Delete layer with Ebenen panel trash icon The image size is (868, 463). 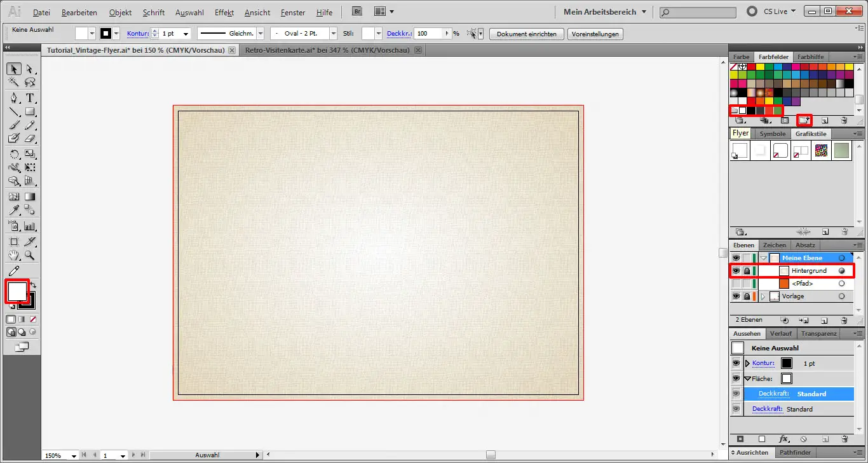coord(844,320)
